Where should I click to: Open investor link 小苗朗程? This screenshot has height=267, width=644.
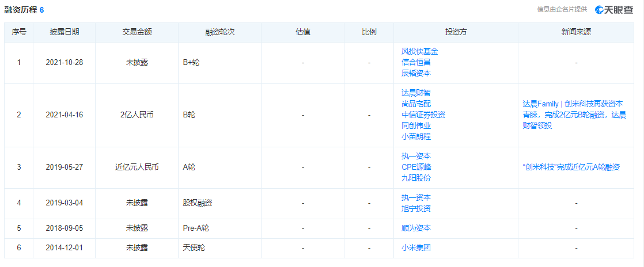tap(416, 136)
